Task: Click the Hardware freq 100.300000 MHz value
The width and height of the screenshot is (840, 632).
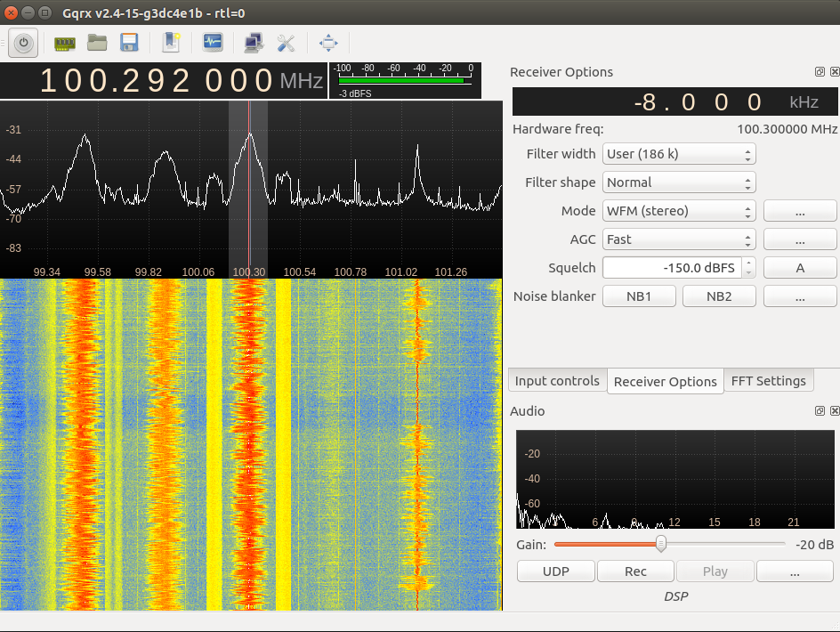Action: click(787, 129)
